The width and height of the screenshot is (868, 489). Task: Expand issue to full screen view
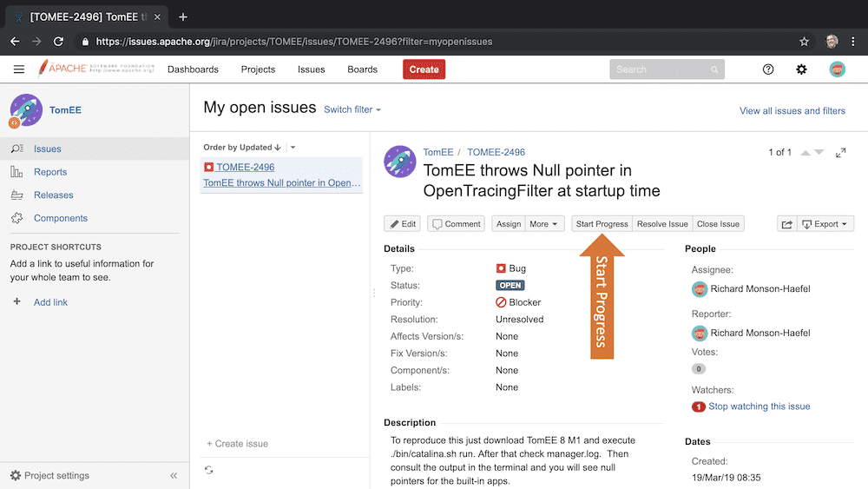click(840, 153)
